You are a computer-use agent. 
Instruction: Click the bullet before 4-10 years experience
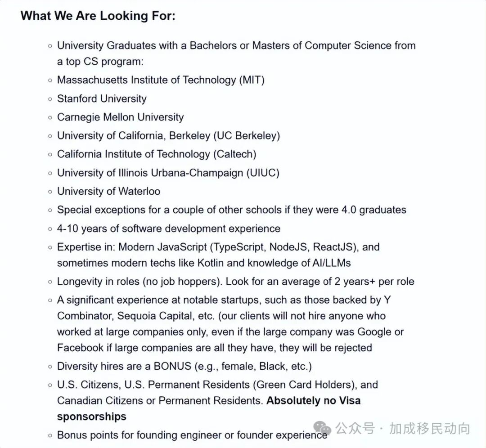tap(50, 229)
